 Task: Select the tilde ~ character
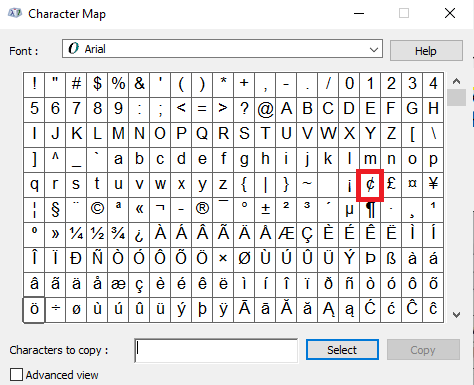click(307, 185)
